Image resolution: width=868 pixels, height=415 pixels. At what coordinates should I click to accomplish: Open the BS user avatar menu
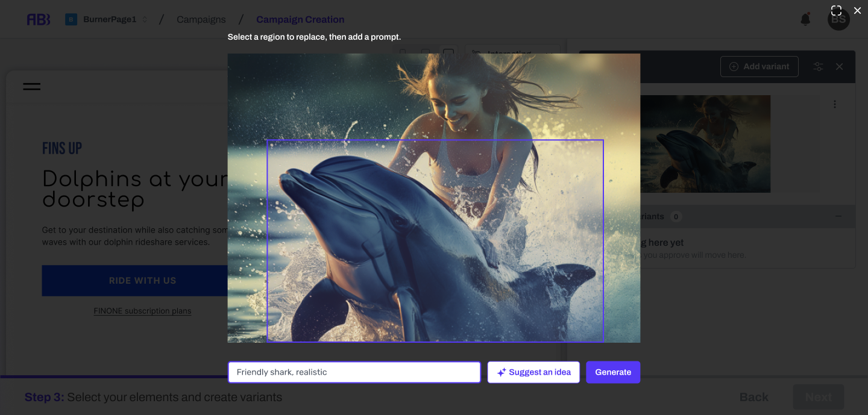(x=838, y=20)
